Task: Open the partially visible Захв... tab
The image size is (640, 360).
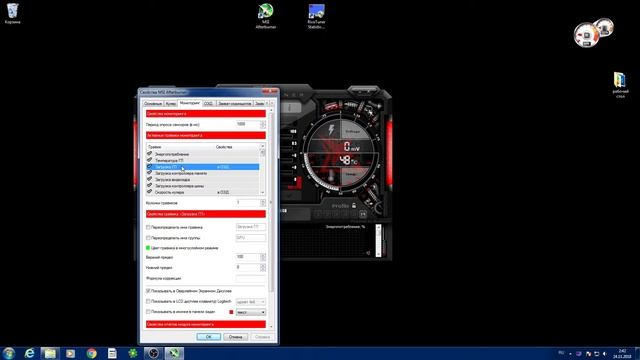Action: (x=259, y=104)
